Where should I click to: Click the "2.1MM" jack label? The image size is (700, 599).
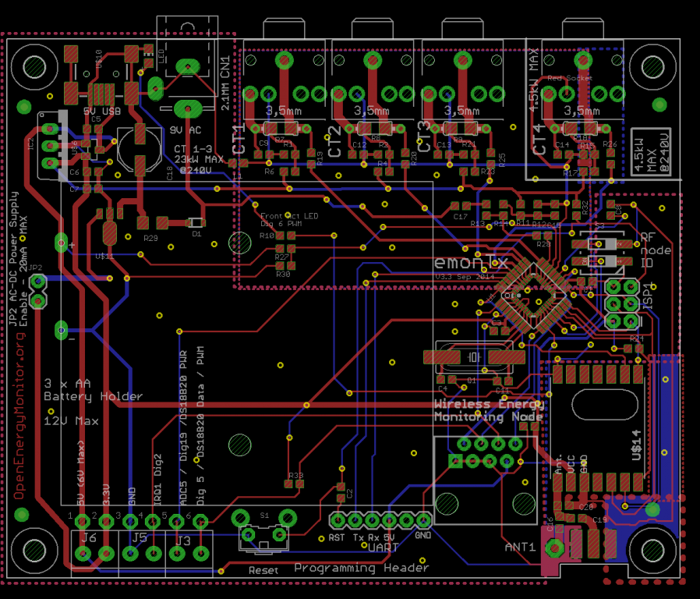pyautogui.click(x=225, y=97)
